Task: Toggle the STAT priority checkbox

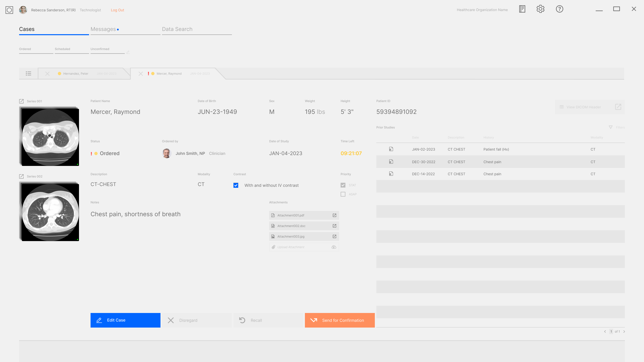Action: click(x=343, y=185)
